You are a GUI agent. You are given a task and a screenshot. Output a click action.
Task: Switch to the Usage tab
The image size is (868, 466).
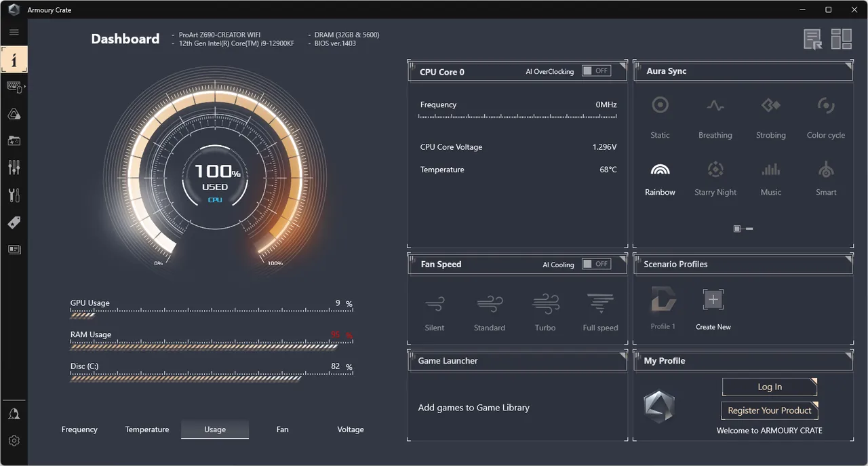click(x=215, y=429)
